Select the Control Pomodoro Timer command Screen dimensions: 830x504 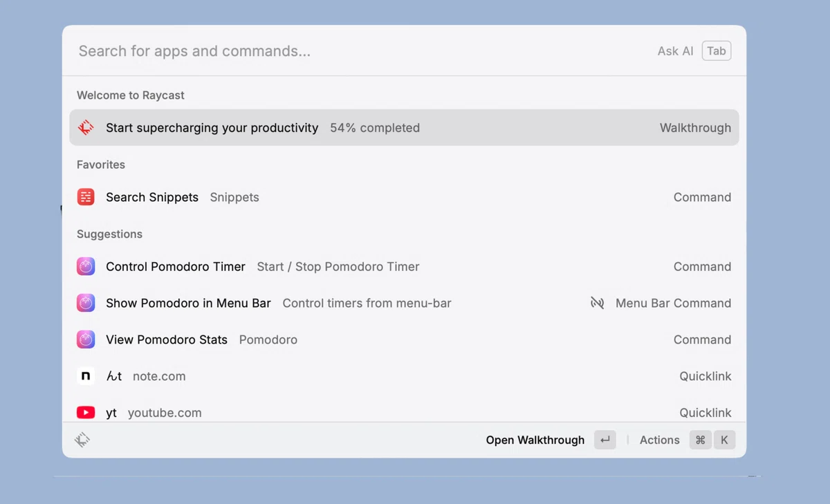pos(404,267)
